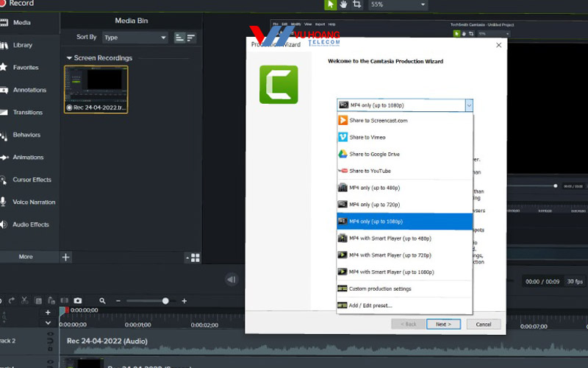Click the 00:00 / 00:09 time display
Viewport: 588px width, 368px height.
pyautogui.click(x=542, y=282)
